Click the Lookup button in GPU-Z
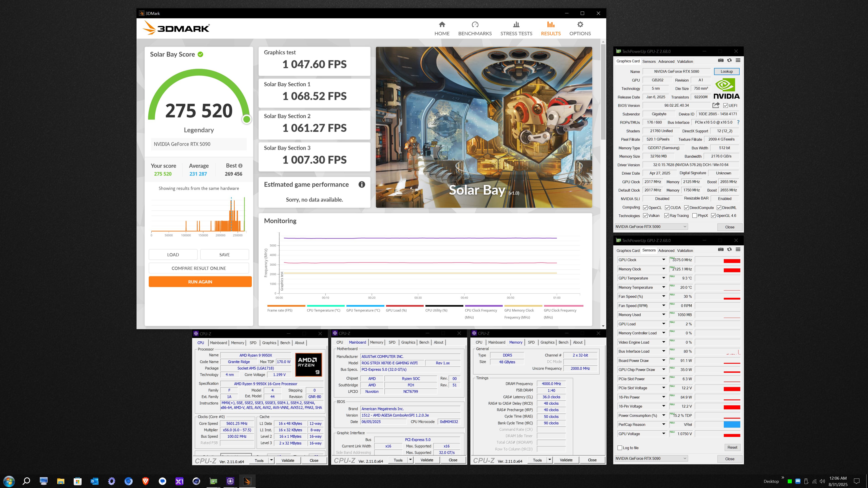This screenshot has height=488, width=868. click(726, 71)
